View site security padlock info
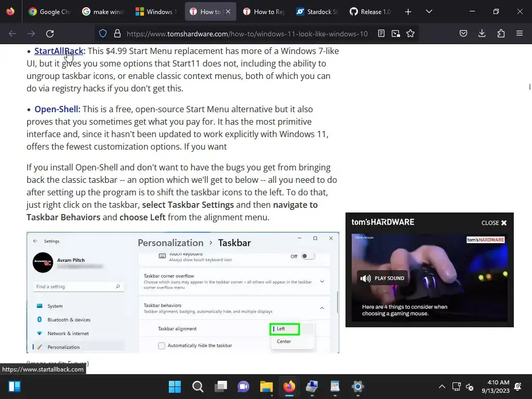This screenshot has width=532, height=399. (x=117, y=34)
